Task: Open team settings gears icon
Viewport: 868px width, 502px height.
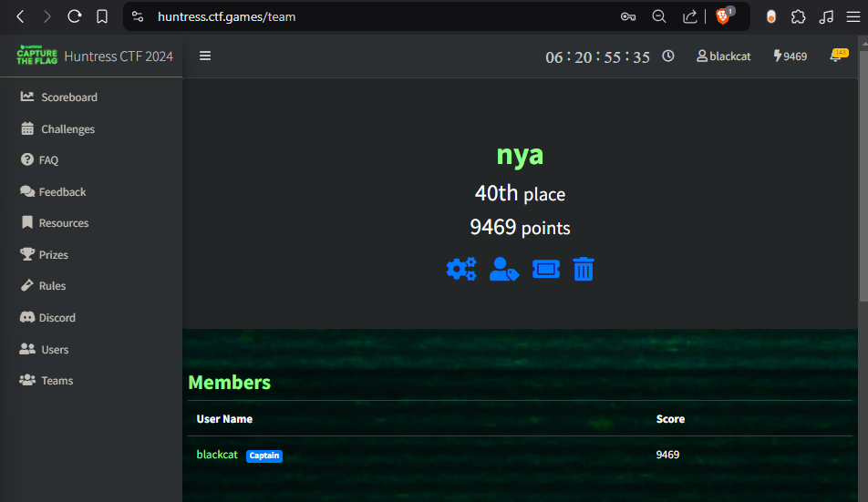Action: click(x=461, y=270)
